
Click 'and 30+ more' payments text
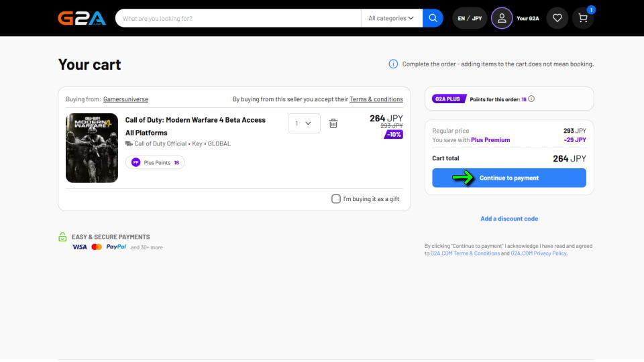tap(147, 247)
